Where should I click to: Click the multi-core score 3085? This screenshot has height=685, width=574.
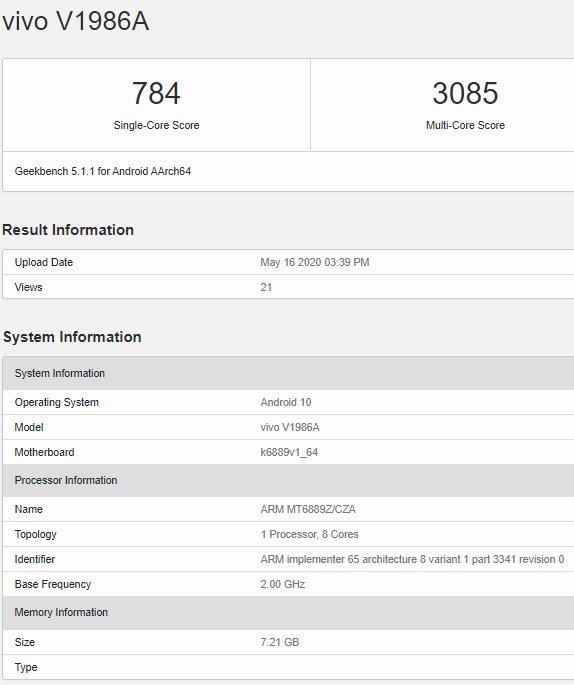coord(465,93)
